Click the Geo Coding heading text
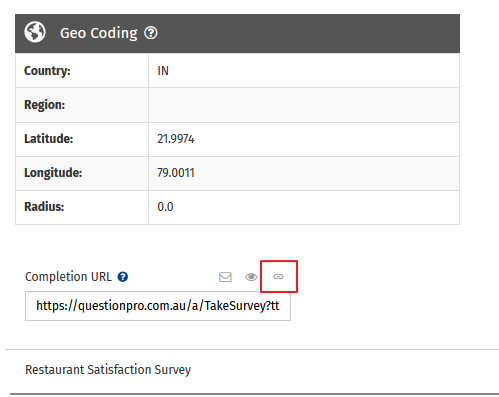 [x=99, y=33]
